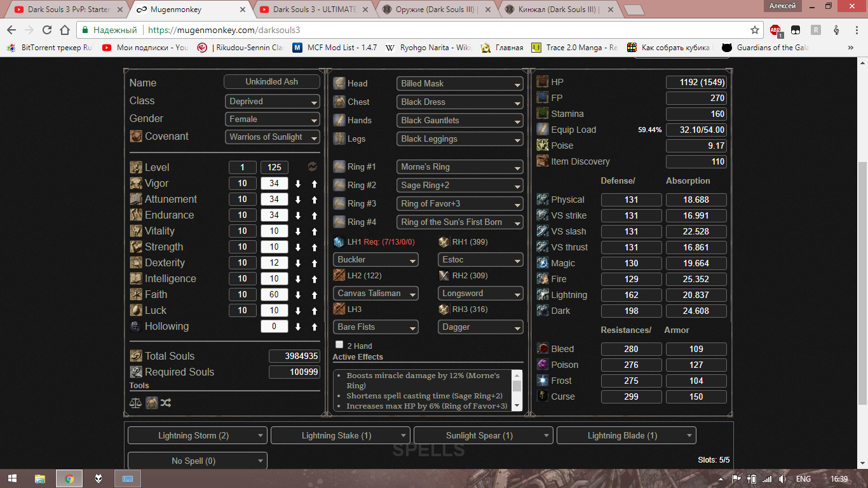
Task: Open the Trace 2.0 Manga bookmark
Action: pos(574,48)
